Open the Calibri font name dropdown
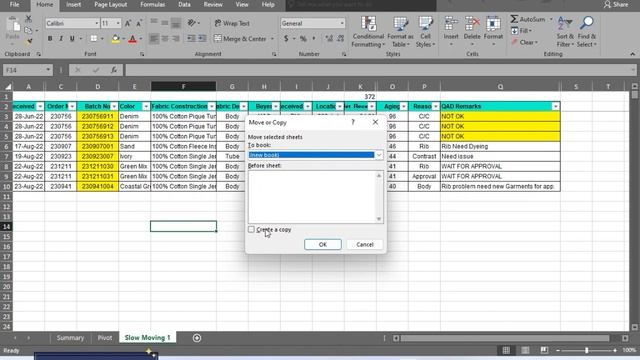Screen dimensions: 640x360 [x=97, y=23]
